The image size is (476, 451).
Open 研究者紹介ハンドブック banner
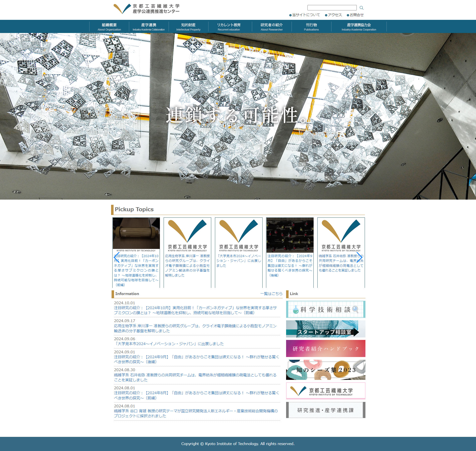pyautogui.click(x=326, y=348)
